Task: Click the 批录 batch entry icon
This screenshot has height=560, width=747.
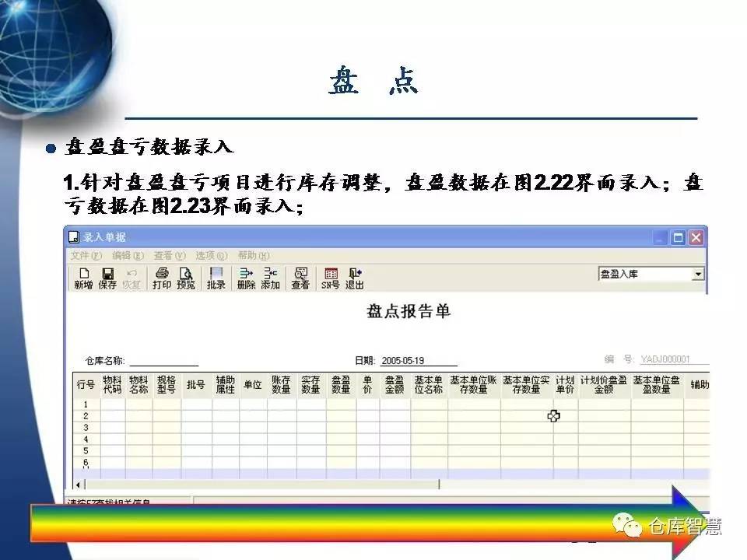Action: coord(216,278)
